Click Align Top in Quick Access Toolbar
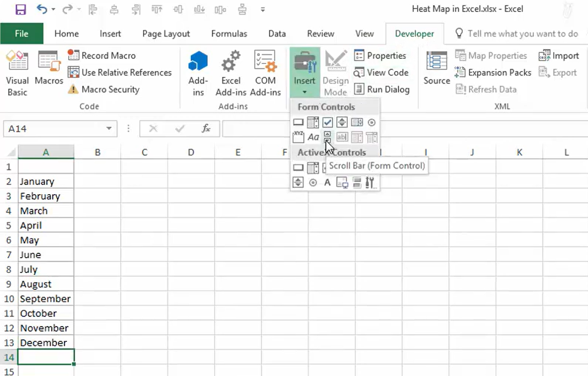This screenshot has height=376, width=588. click(x=157, y=9)
